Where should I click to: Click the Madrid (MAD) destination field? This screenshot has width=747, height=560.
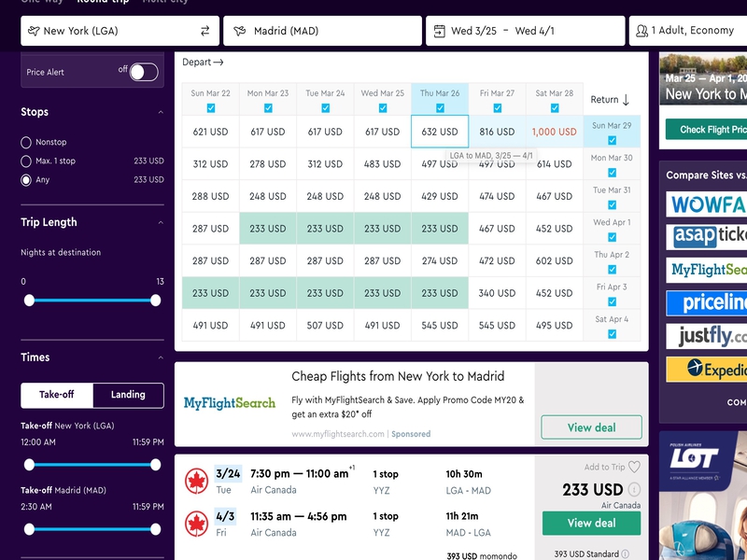(x=322, y=31)
